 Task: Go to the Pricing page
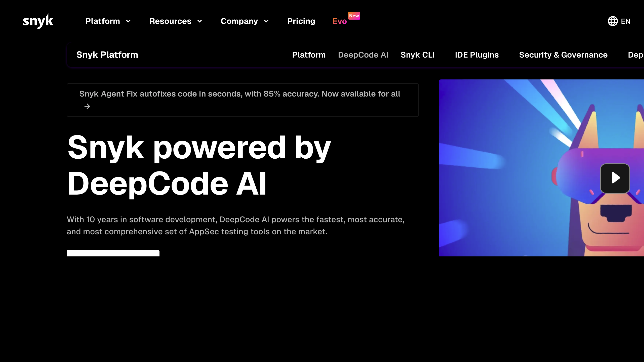(x=301, y=21)
